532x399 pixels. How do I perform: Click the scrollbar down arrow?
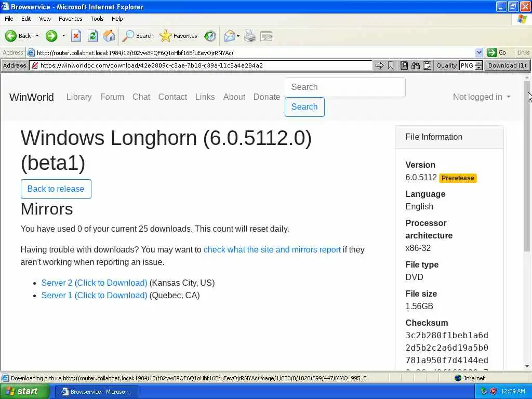tap(527, 366)
